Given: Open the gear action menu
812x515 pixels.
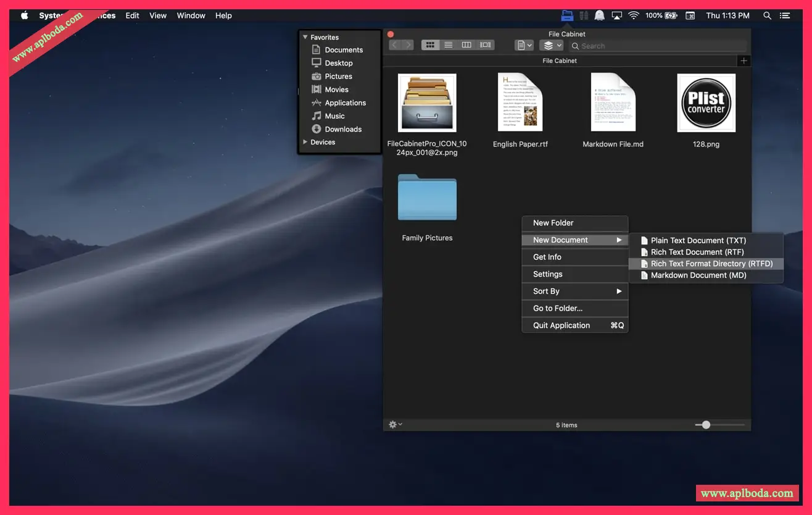Looking at the screenshot, I should [x=394, y=425].
